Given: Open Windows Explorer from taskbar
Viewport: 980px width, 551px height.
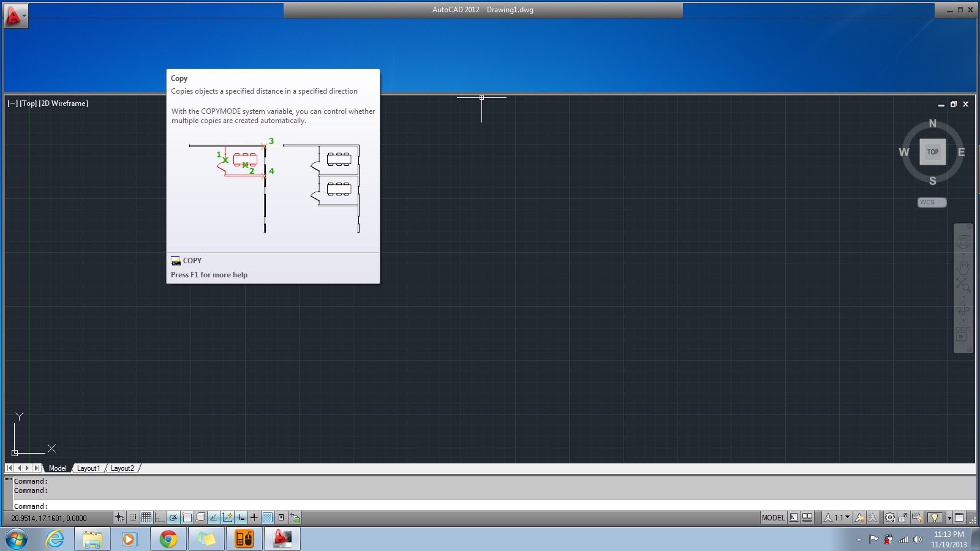Looking at the screenshot, I should pyautogui.click(x=92, y=539).
